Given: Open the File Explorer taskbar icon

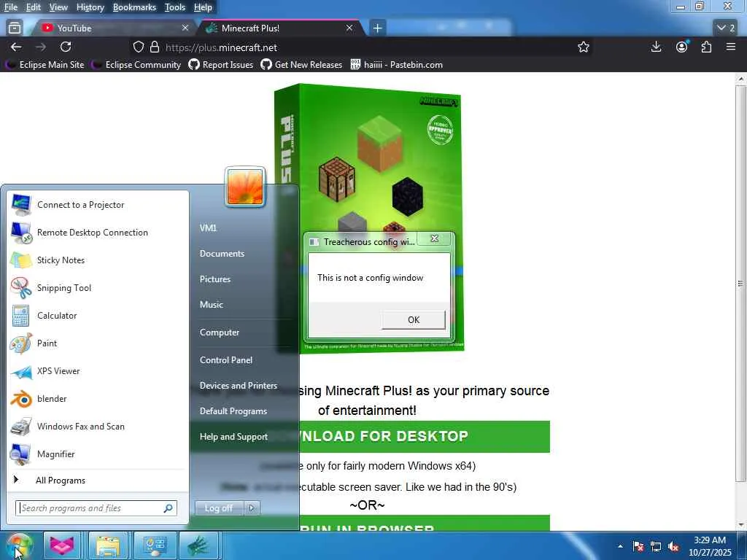Looking at the screenshot, I should [108, 545].
